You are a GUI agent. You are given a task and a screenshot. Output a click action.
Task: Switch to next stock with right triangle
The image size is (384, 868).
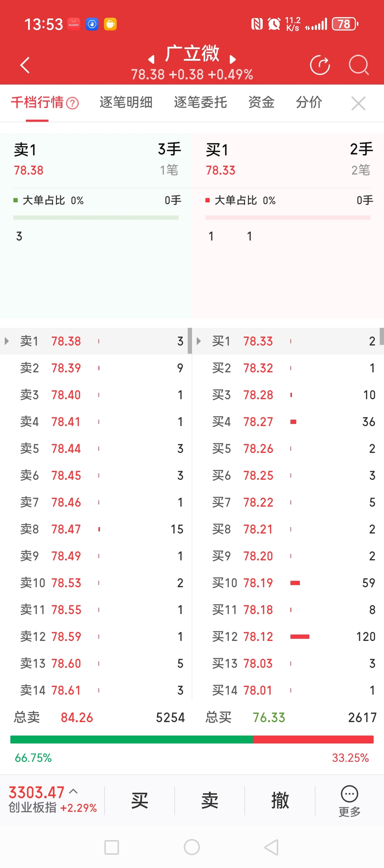coord(233,60)
